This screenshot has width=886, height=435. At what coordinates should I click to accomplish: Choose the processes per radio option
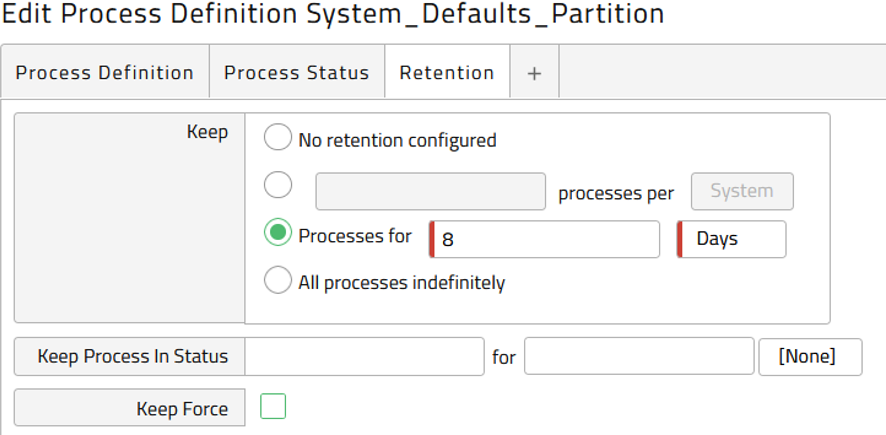click(277, 185)
